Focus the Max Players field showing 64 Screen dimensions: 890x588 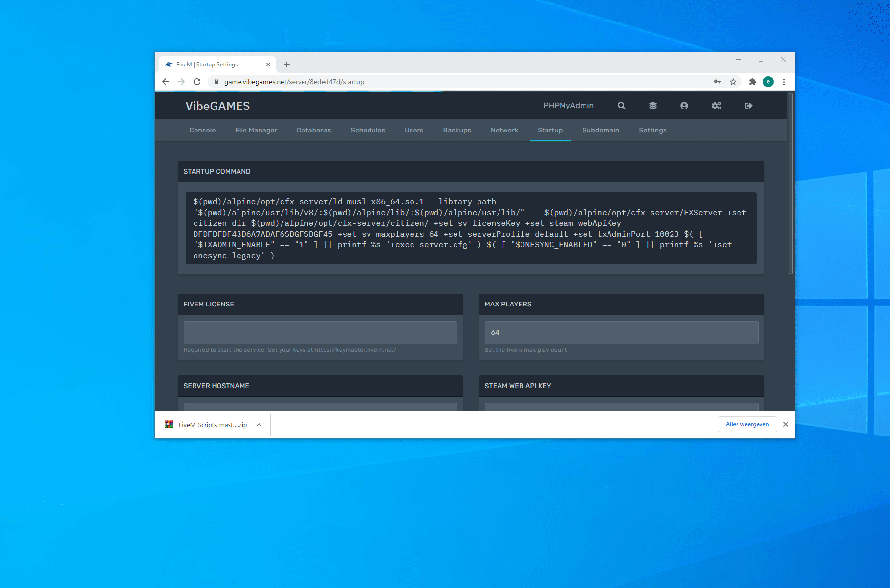(x=621, y=332)
